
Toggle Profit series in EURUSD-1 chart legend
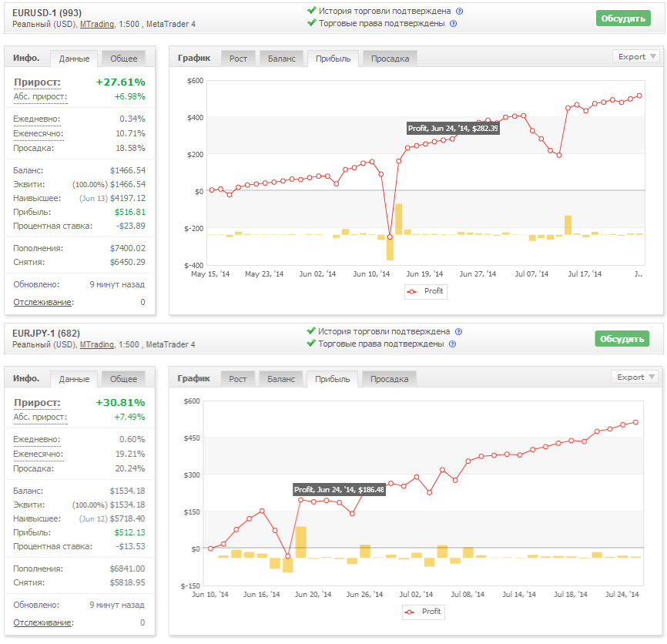click(425, 291)
